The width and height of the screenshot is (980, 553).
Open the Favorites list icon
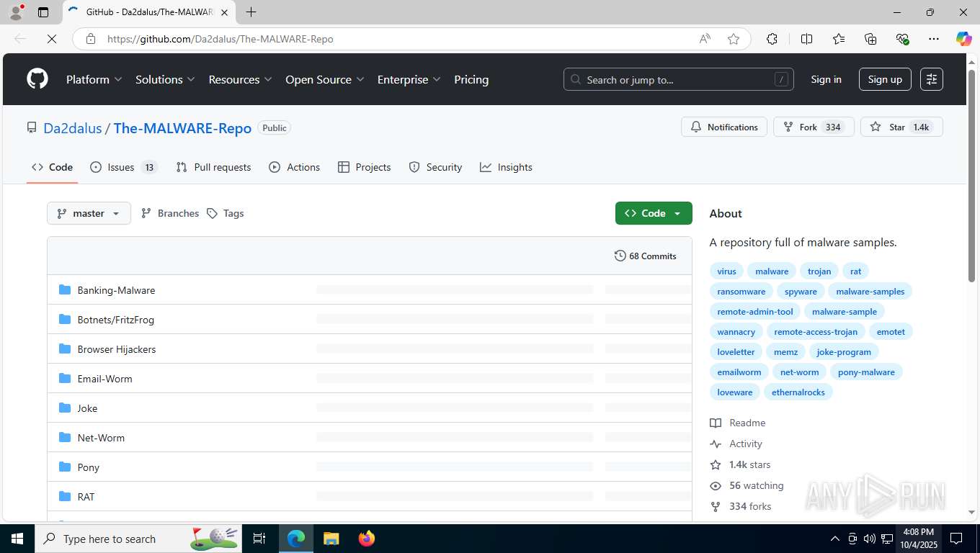[839, 39]
